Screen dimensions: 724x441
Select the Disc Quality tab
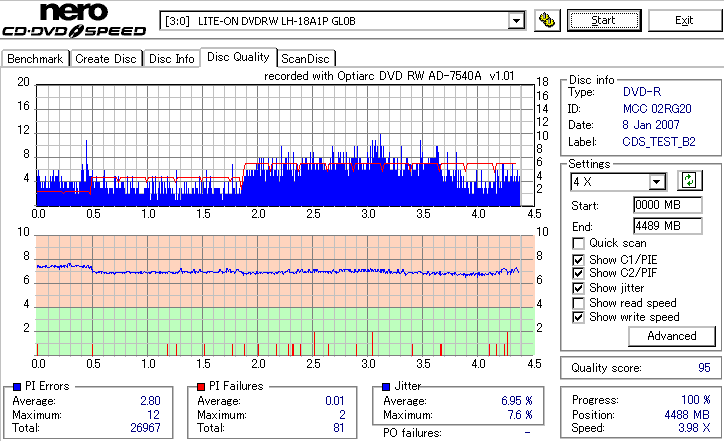(x=238, y=57)
